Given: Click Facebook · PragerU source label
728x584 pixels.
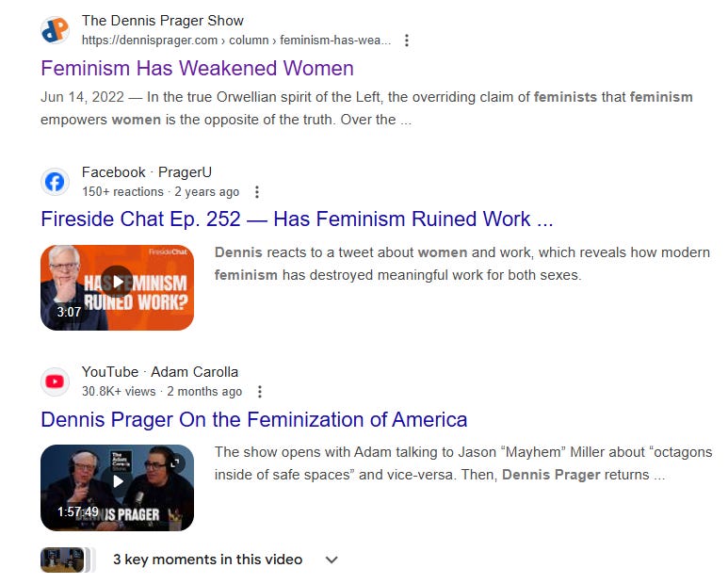Looking at the screenshot, I should click(x=147, y=172).
